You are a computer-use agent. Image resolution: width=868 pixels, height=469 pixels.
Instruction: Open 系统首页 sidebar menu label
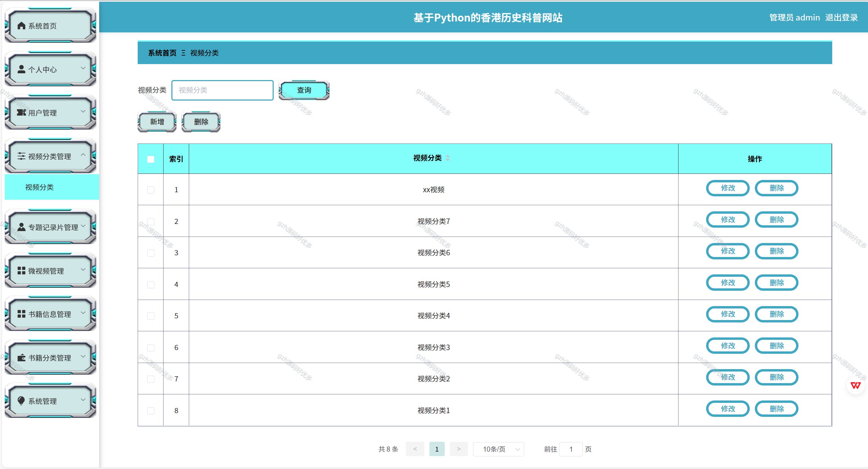tap(43, 26)
